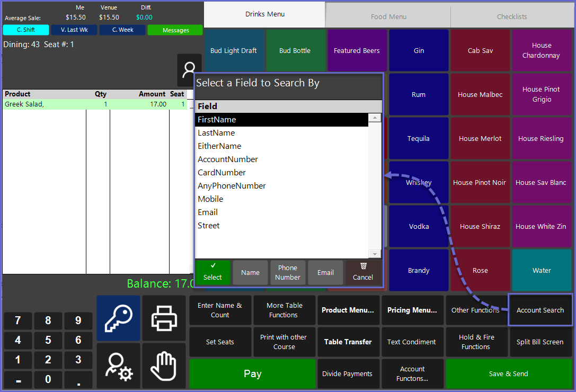Open the Account Functions menu
The width and height of the screenshot is (576, 392).
pyautogui.click(x=412, y=373)
